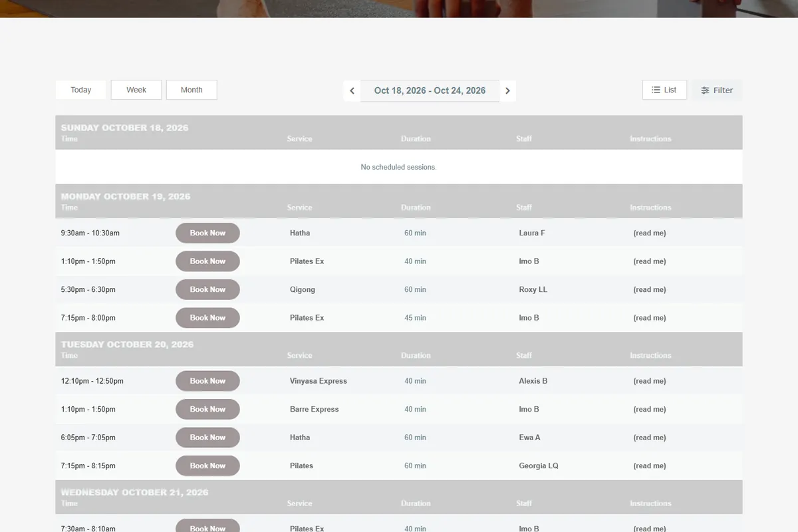Click the Barre Express service name
The height and width of the screenshot is (532, 798).
pos(315,410)
